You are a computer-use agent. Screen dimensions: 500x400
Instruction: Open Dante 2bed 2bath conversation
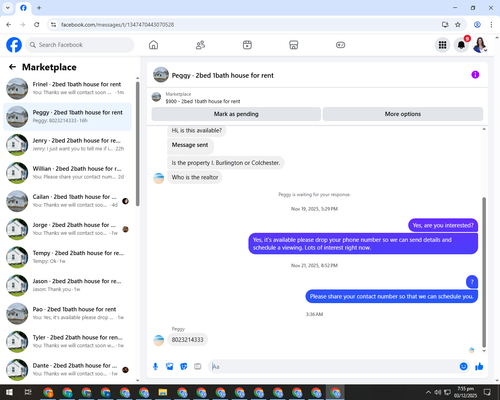click(67, 370)
